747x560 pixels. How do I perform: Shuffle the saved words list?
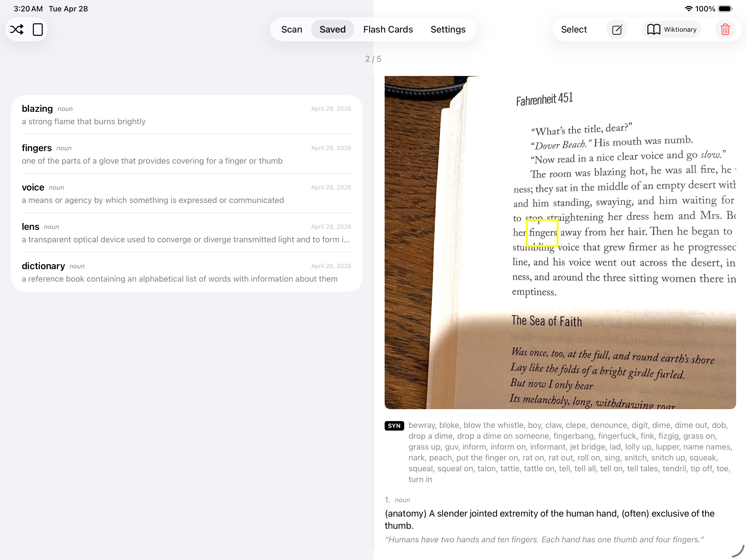(x=17, y=29)
